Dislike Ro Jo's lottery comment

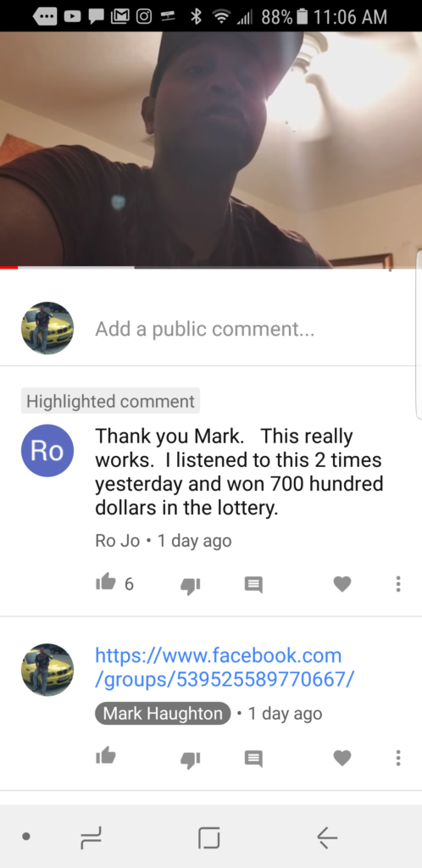191,586
